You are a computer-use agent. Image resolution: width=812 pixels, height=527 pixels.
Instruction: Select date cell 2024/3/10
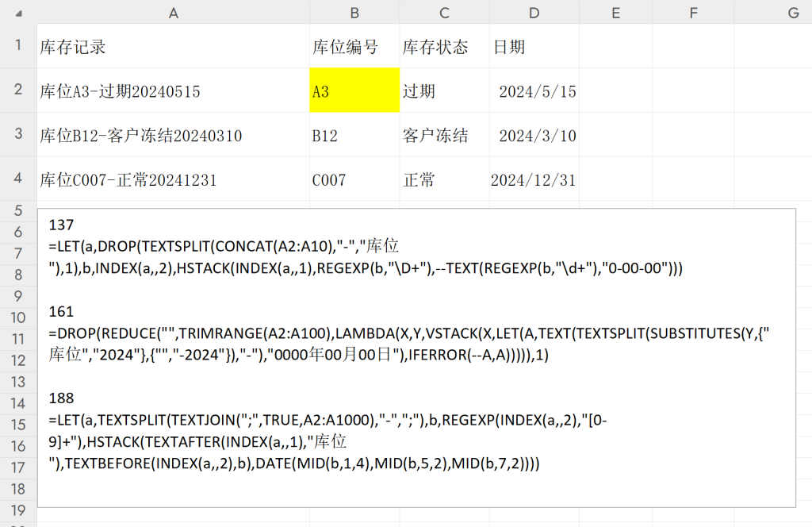click(x=534, y=135)
